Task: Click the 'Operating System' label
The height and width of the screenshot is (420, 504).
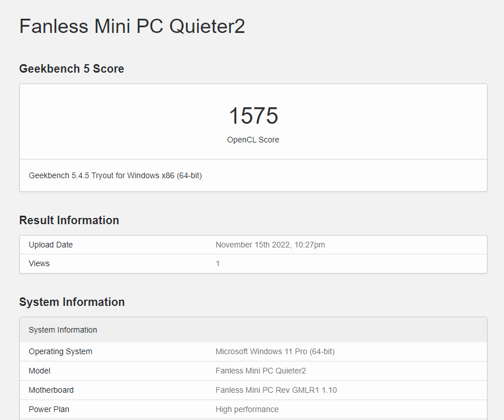Action: pyautogui.click(x=60, y=351)
